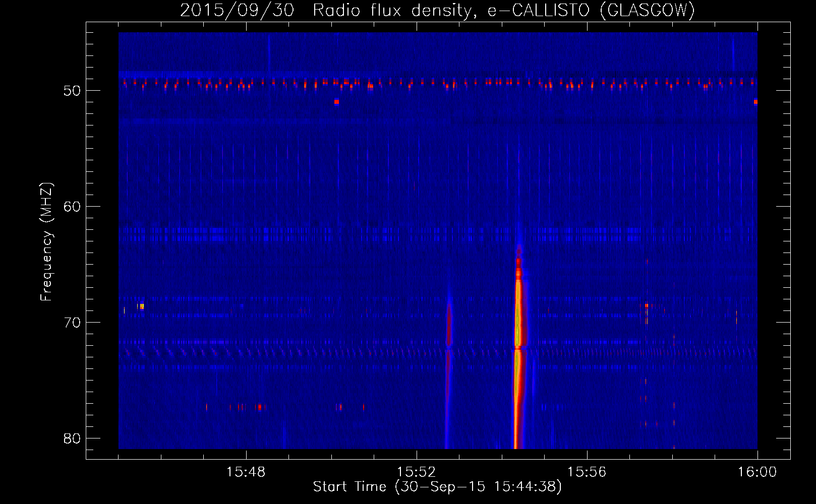The width and height of the screenshot is (816, 504).
Task: Click the 15:52 time tick label
Action: click(x=416, y=472)
